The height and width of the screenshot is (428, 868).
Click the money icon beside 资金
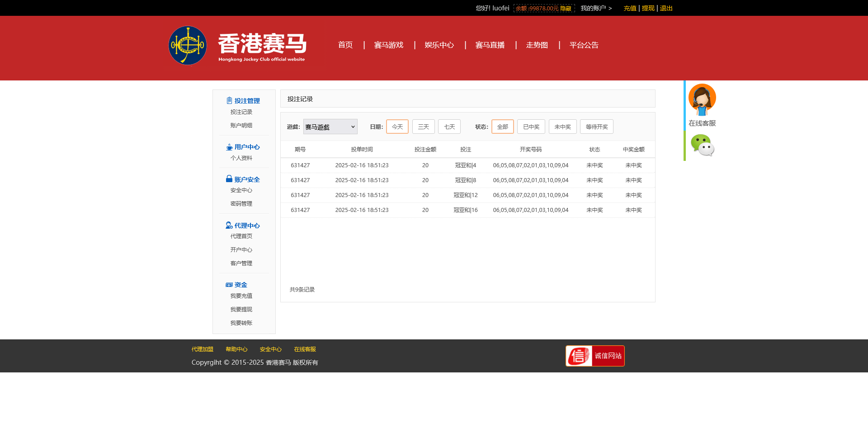click(229, 285)
